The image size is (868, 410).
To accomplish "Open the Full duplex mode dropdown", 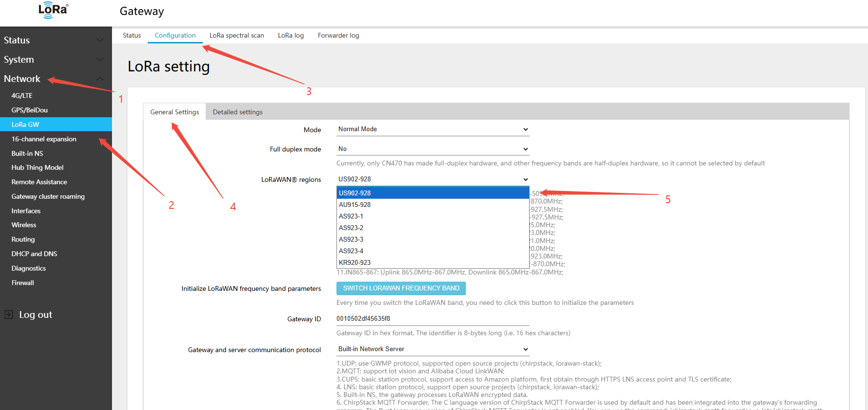I will tap(433, 149).
